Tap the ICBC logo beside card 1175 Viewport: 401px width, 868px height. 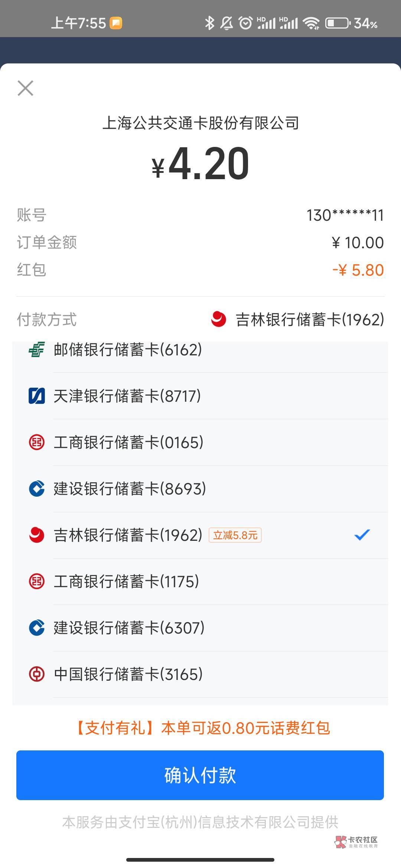(36, 581)
